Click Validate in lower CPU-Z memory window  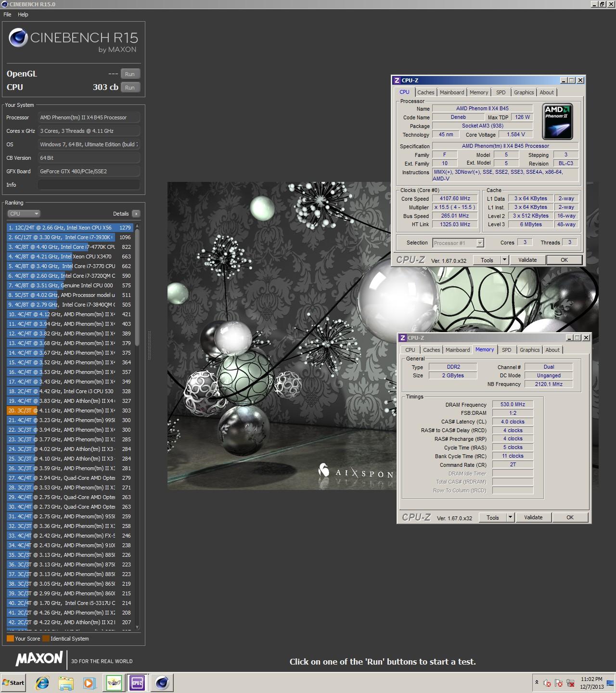pyautogui.click(x=533, y=517)
